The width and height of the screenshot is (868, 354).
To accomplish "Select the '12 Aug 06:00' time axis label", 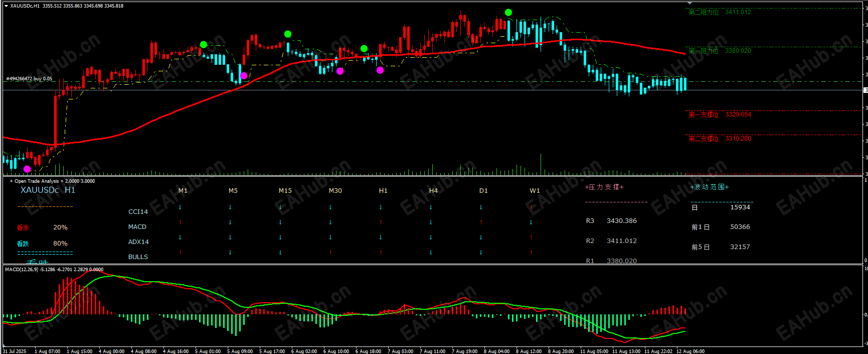I will coord(690,351).
